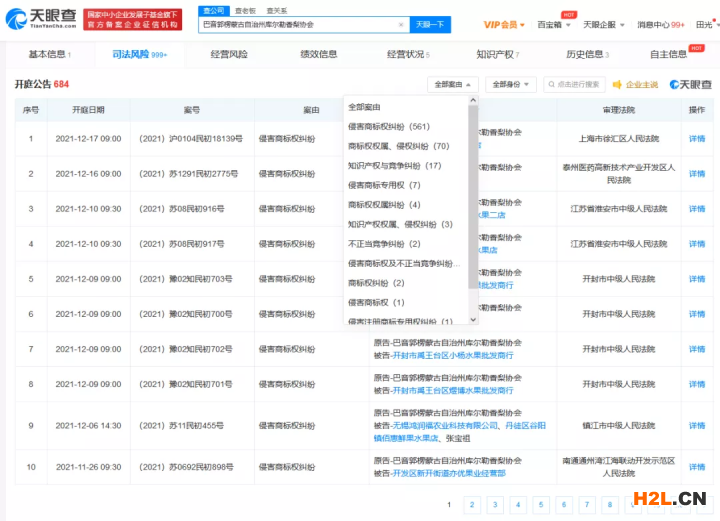The image size is (720, 521).
Task: Go to page 7 of results
Action: tap(587, 505)
